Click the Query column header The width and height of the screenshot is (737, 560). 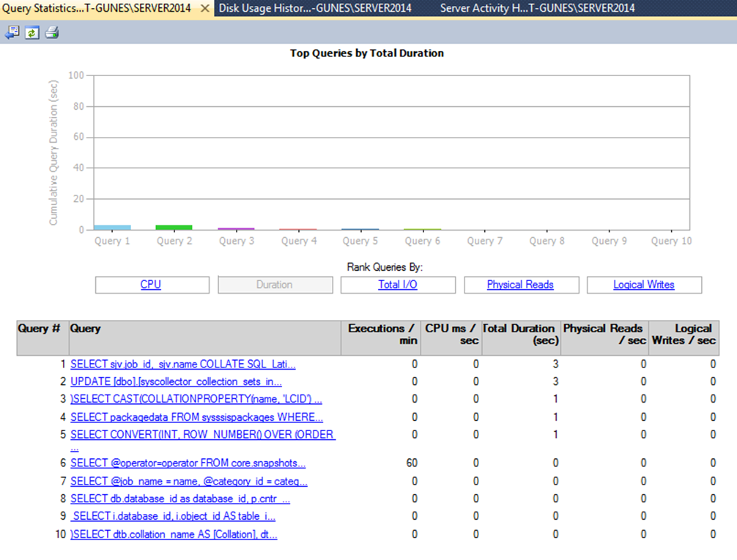(x=204, y=337)
